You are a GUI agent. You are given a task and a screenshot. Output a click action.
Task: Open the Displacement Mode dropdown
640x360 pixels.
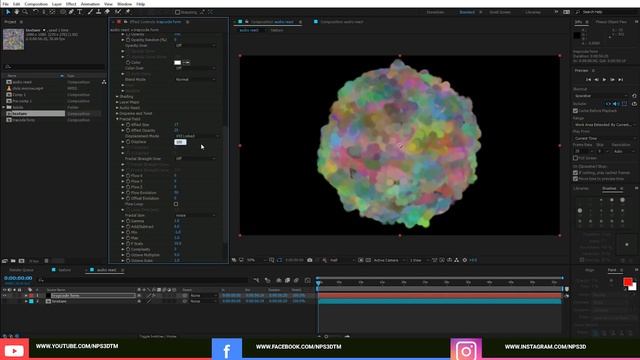pos(196,136)
